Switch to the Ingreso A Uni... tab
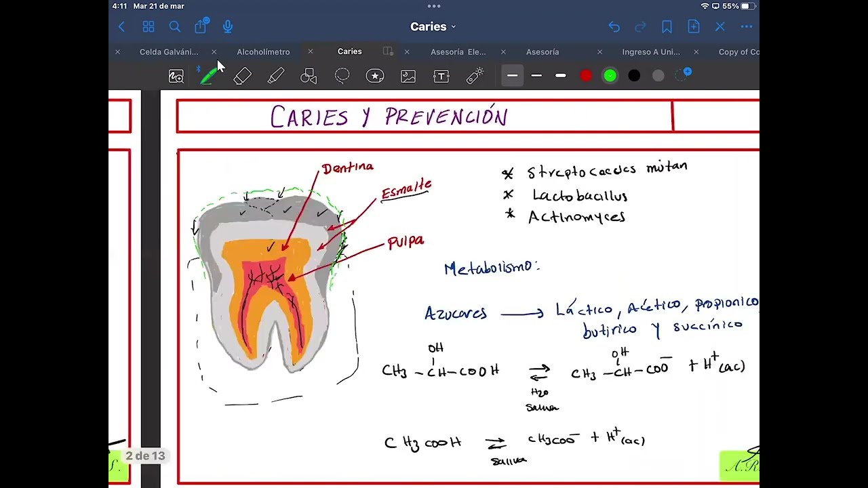This screenshot has height=488, width=868. 651,52
